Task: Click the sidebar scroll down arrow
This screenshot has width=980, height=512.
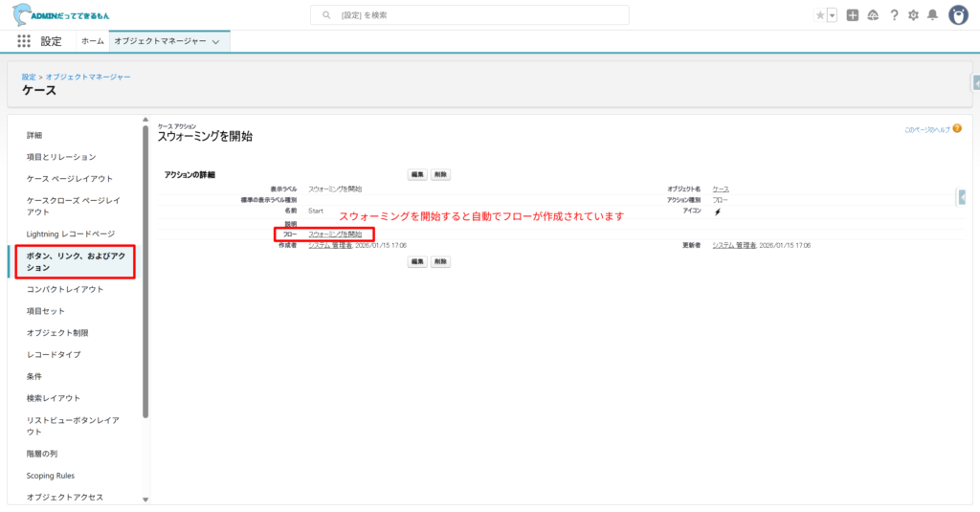Action: [145, 499]
